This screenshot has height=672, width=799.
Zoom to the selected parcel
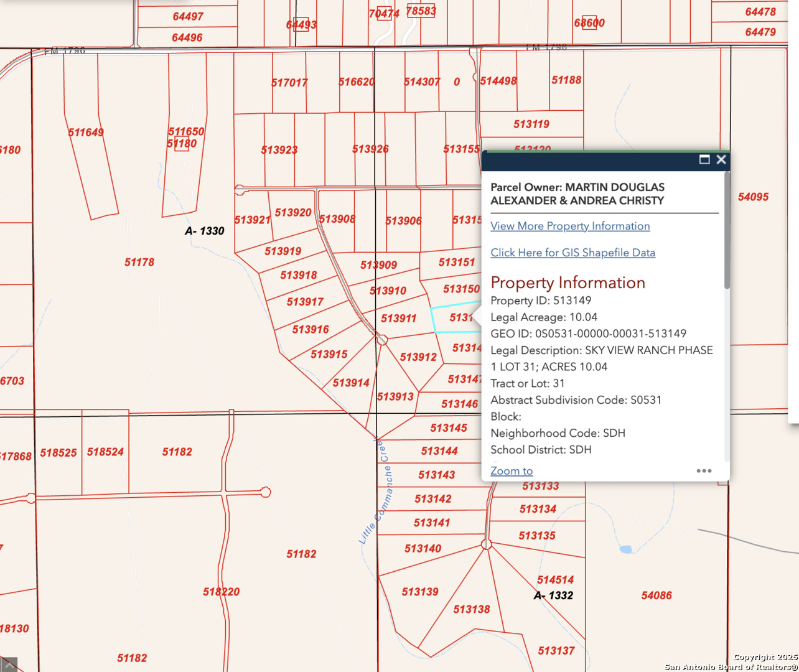point(511,471)
